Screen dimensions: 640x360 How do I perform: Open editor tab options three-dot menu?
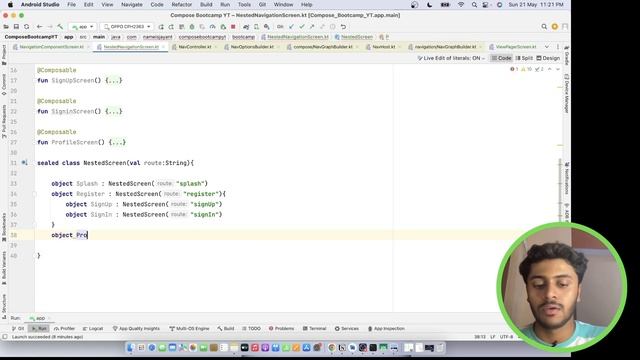[558, 47]
